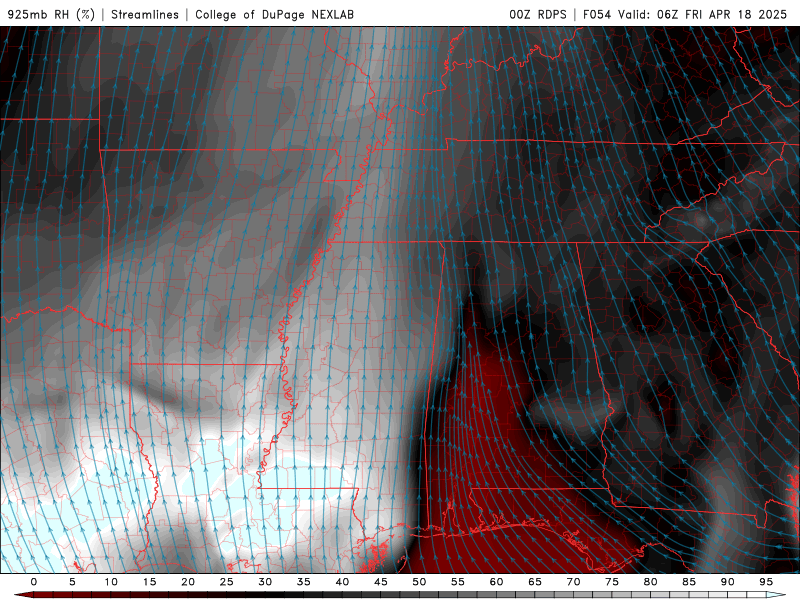Click the color scale label "60"
800x600 pixels.
pyautogui.click(x=496, y=582)
